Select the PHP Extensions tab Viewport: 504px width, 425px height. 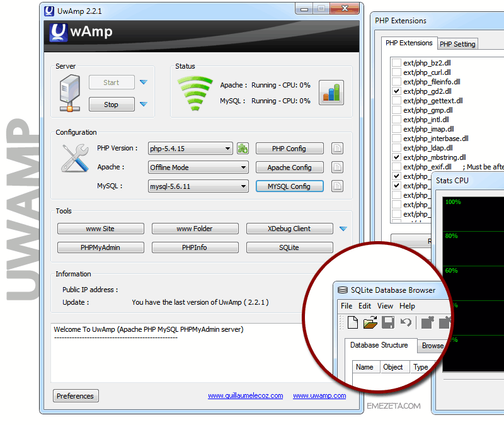click(x=409, y=43)
